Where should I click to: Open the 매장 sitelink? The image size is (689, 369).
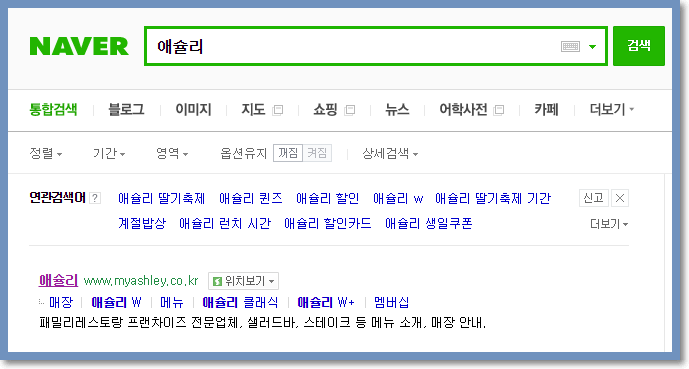(x=61, y=302)
